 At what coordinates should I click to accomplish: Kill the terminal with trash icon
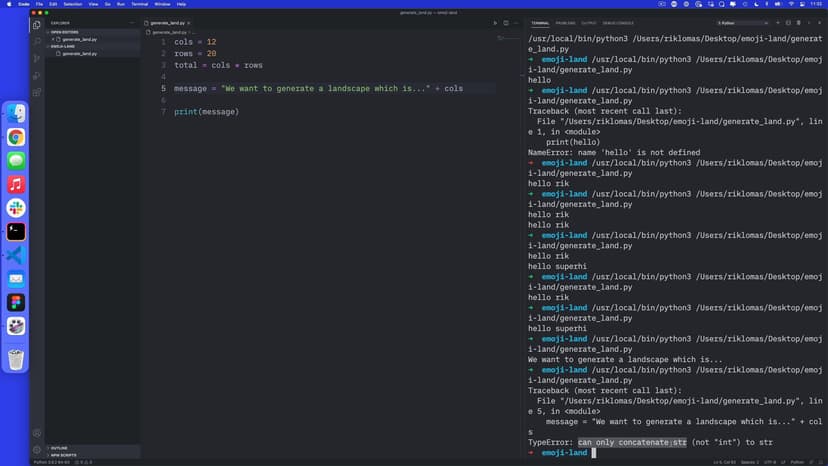click(799, 22)
